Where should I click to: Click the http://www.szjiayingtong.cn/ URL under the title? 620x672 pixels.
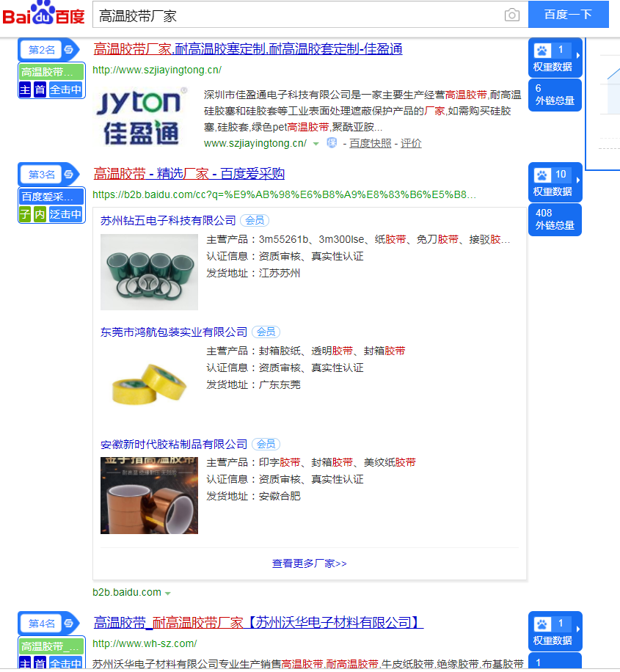point(157,70)
